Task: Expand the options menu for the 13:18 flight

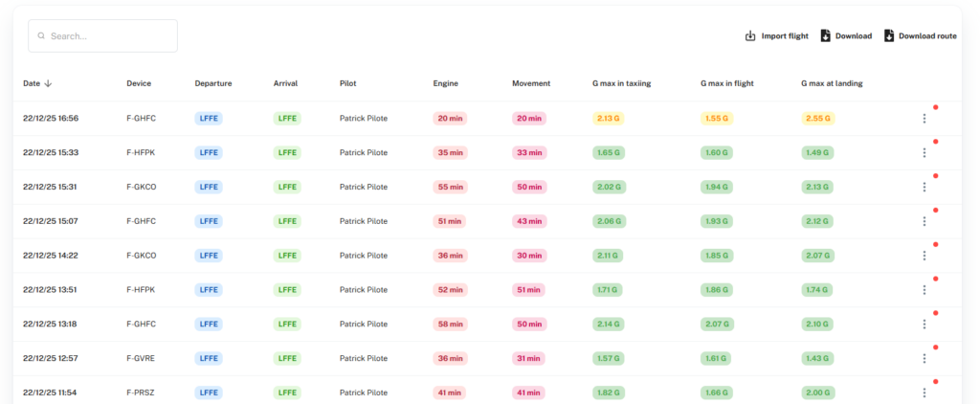Action: [x=924, y=325]
